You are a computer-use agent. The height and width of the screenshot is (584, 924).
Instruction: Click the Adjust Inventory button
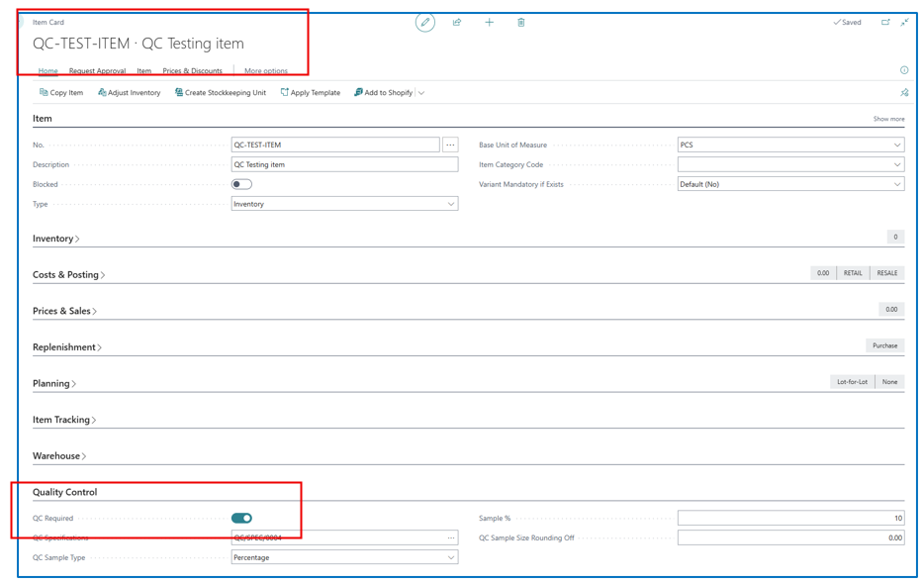[130, 93]
